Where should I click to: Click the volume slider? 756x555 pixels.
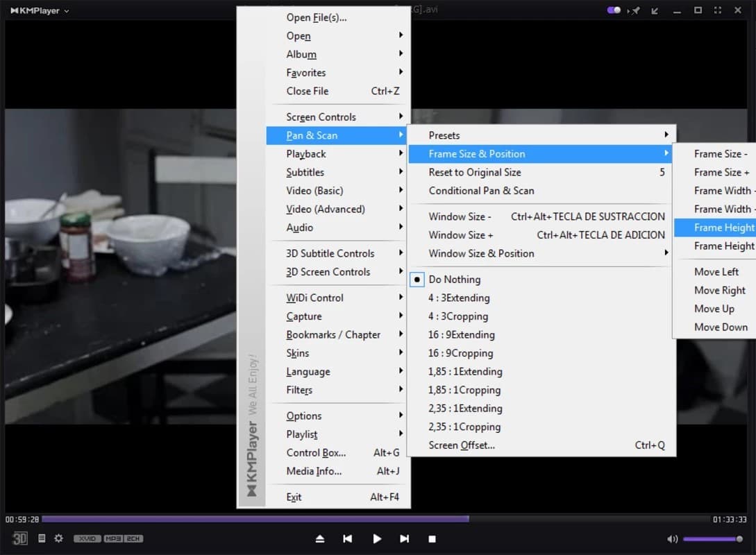tap(712, 539)
